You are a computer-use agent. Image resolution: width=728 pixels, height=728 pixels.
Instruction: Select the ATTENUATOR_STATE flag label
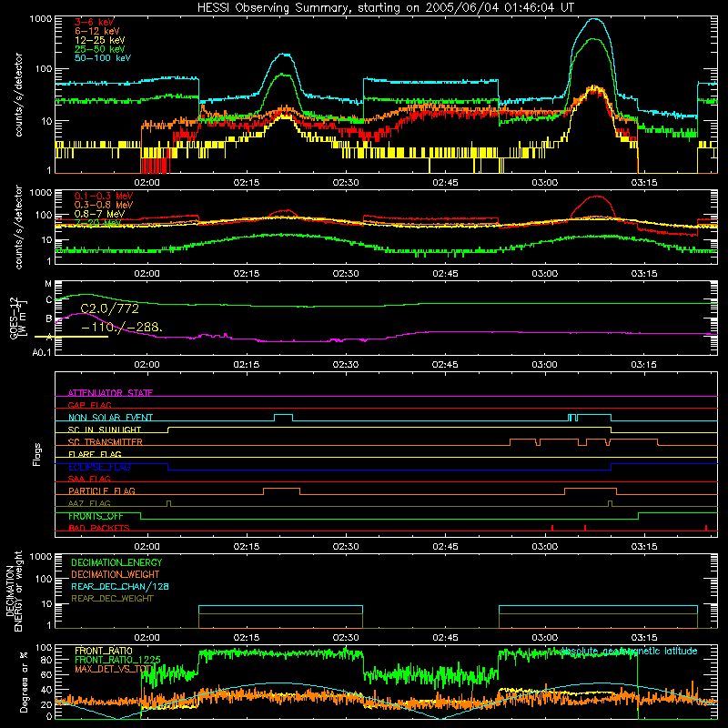110,393
